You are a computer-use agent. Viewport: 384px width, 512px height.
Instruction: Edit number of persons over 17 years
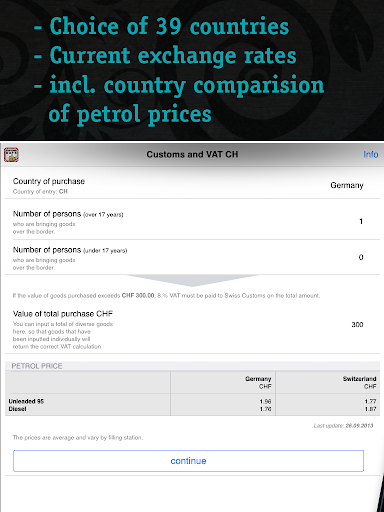click(192, 222)
